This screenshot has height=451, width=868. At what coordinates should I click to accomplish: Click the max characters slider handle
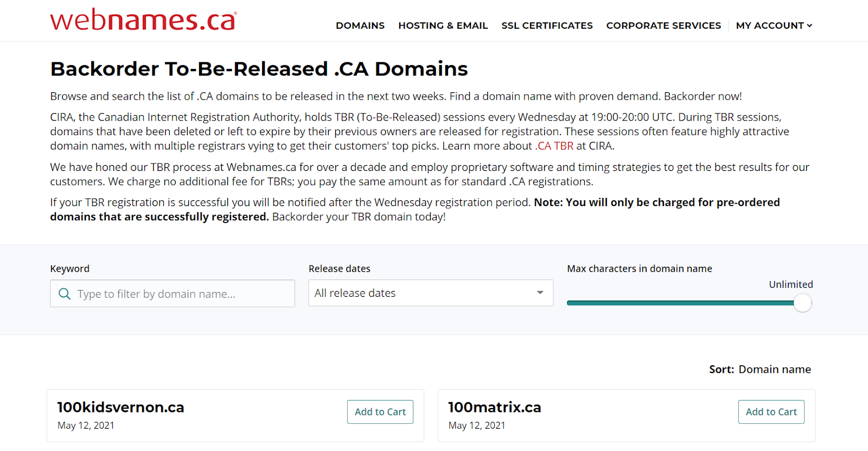tap(802, 303)
